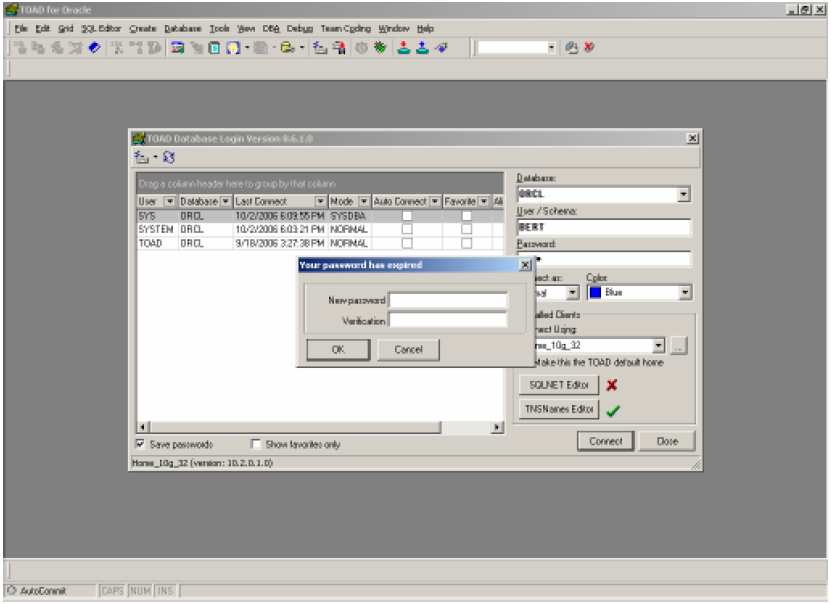
Task: Click the connection grid horizontal scrollbar
Action: [x=295, y=427]
